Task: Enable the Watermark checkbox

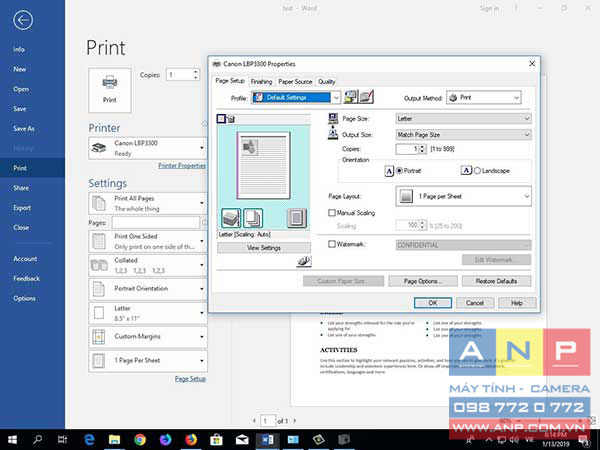Action: [x=332, y=244]
